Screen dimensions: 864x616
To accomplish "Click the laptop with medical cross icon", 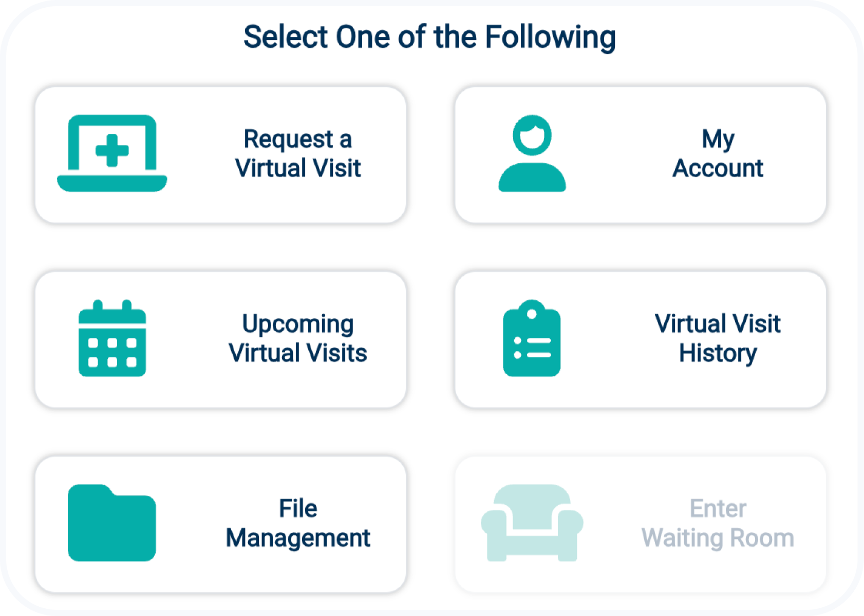I will pyautogui.click(x=112, y=153).
